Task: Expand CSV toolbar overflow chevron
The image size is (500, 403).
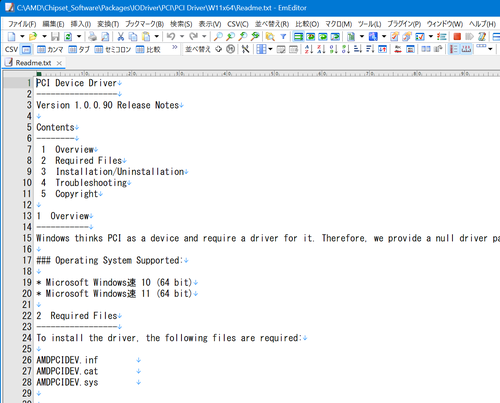Action: [x=174, y=47]
